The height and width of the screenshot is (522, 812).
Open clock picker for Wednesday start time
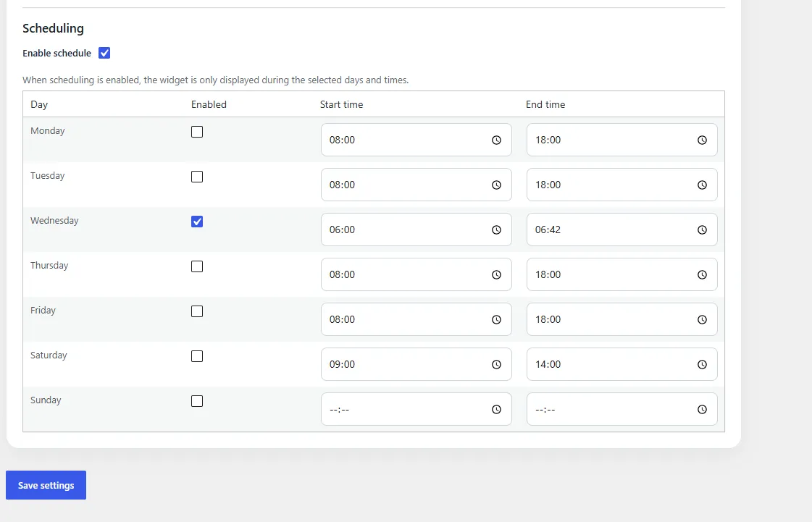496,230
